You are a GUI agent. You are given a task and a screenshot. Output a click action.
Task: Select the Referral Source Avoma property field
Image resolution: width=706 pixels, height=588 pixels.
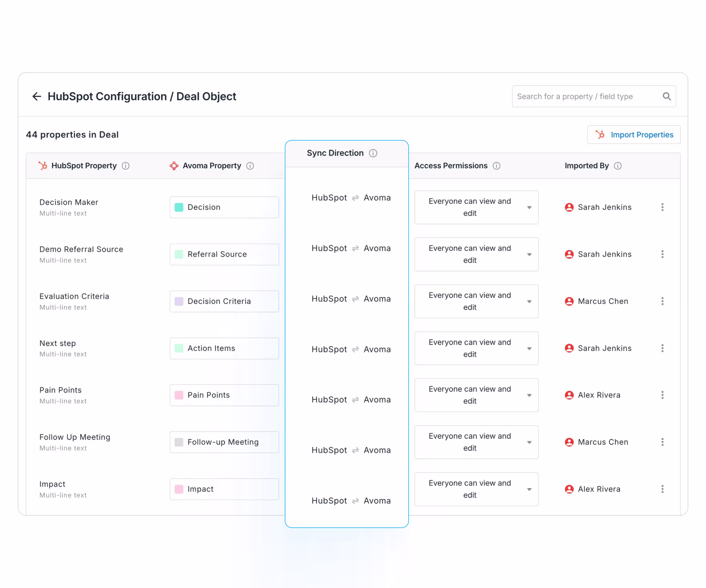click(x=224, y=254)
